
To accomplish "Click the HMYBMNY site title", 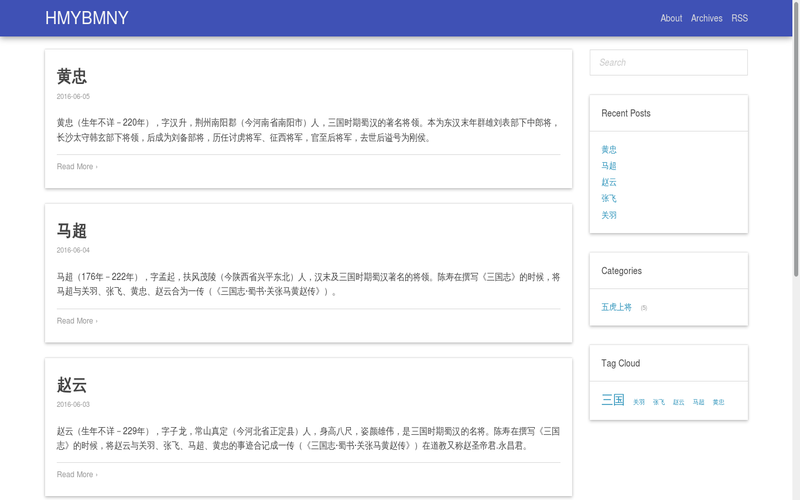I will pyautogui.click(x=87, y=18).
